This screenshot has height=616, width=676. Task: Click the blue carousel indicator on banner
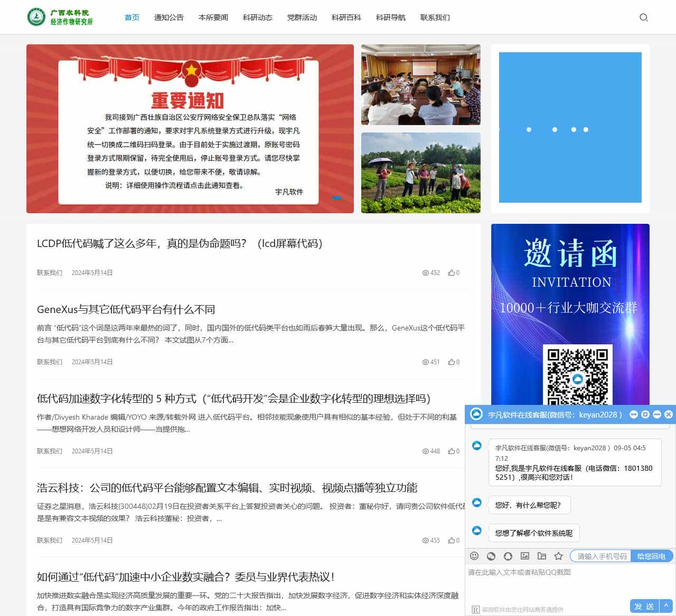tap(336, 198)
